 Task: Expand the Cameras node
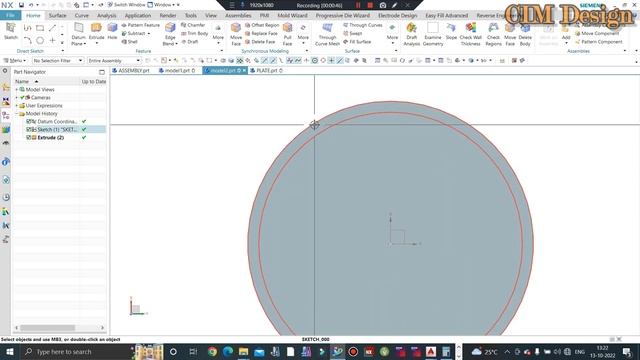click(17, 98)
